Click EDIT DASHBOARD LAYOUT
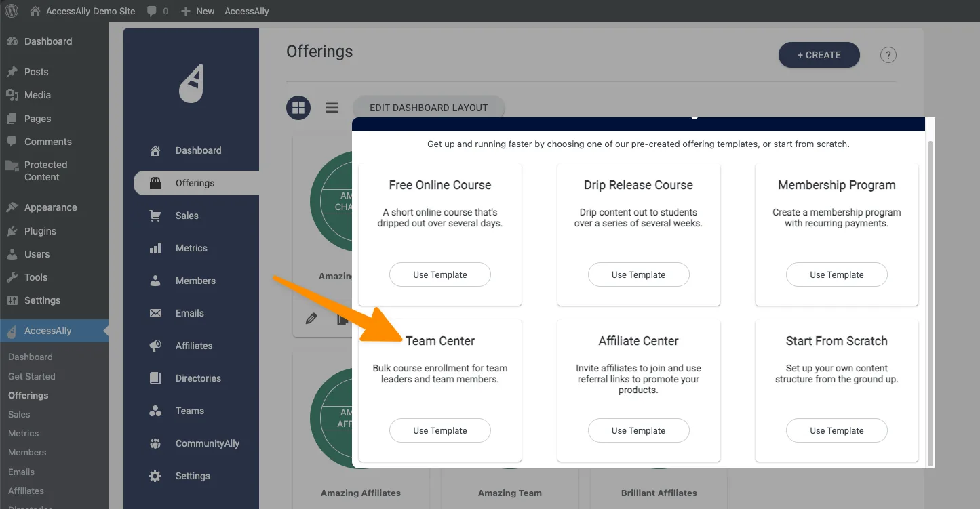Image resolution: width=980 pixels, height=509 pixels. pyautogui.click(x=428, y=107)
